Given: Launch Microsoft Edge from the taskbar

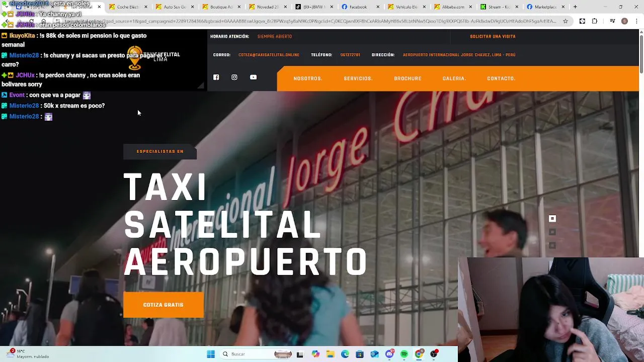Looking at the screenshot, I should [345, 354].
